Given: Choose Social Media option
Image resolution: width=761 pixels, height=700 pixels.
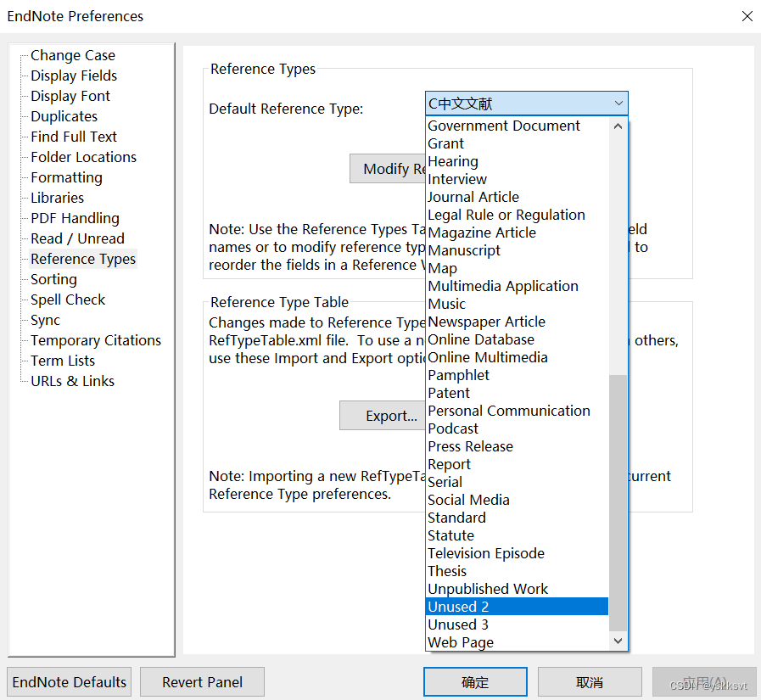Looking at the screenshot, I should (517, 500).
